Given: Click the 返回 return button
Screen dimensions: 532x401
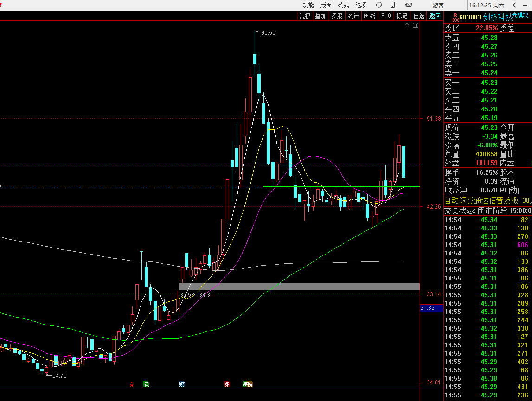Looking at the screenshot, I should [435, 16].
